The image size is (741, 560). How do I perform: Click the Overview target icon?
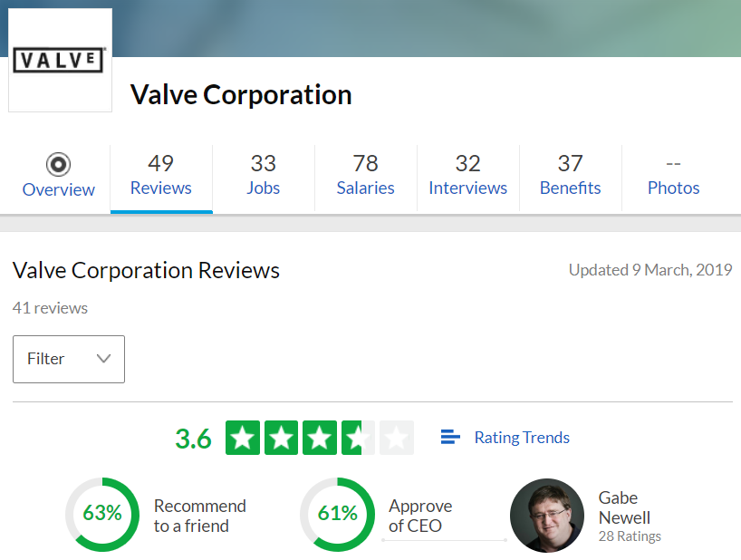[x=59, y=164]
